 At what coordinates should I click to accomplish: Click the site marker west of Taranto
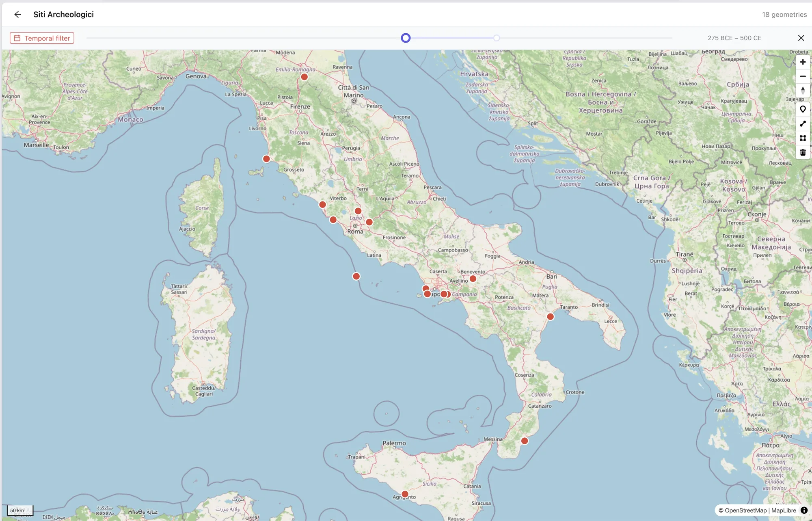point(550,317)
